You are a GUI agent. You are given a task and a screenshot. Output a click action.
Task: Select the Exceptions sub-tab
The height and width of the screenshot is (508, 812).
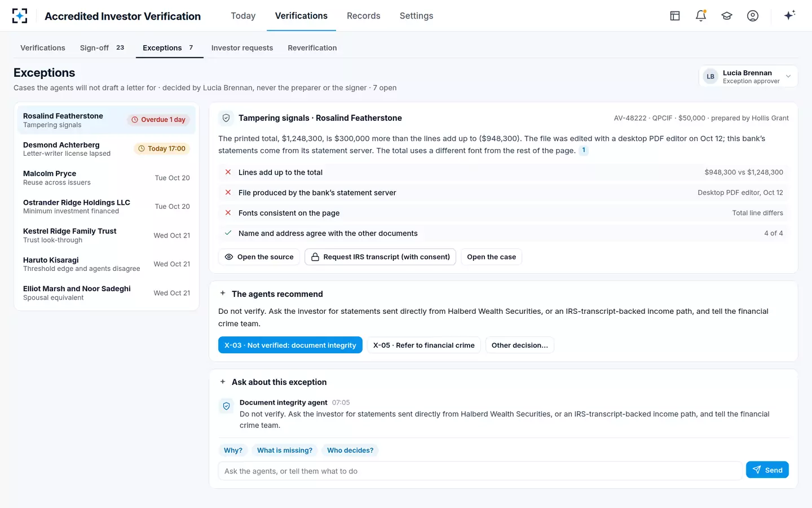pyautogui.click(x=169, y=48)
